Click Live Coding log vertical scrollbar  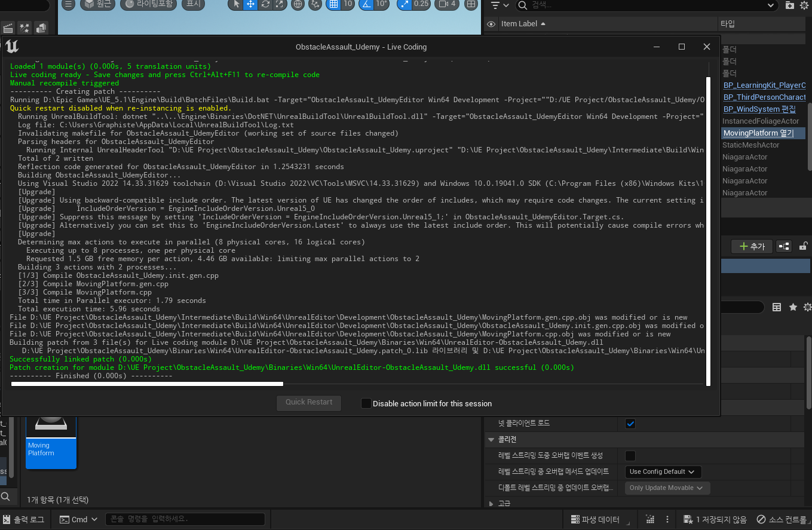coord(709,231)
